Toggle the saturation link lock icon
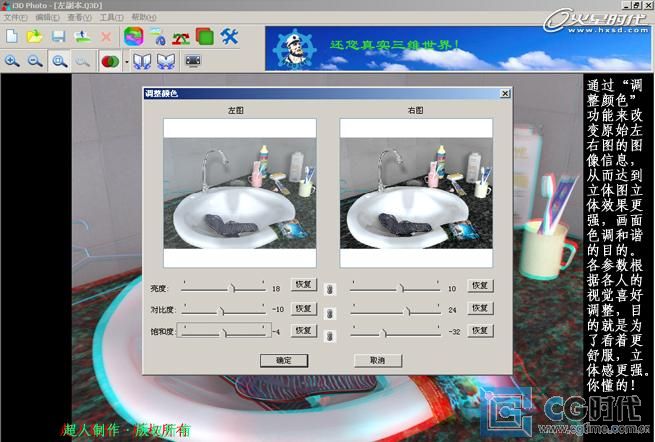The height and width of the screenshot is (442, 655). [x=330, y=335]
